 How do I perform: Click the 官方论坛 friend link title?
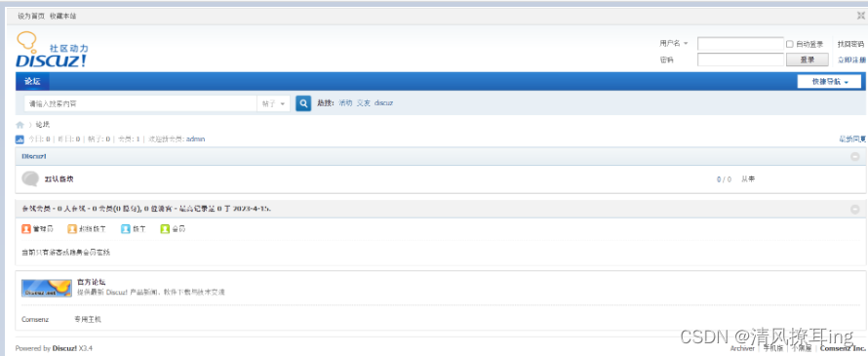pos(92,283)
